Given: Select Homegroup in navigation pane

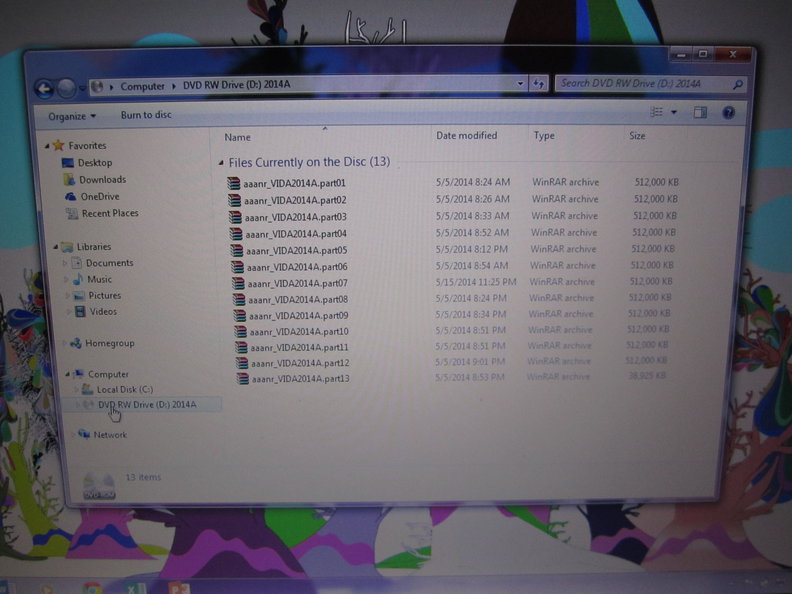Looking at the screenshot, I should click(110, 343).
